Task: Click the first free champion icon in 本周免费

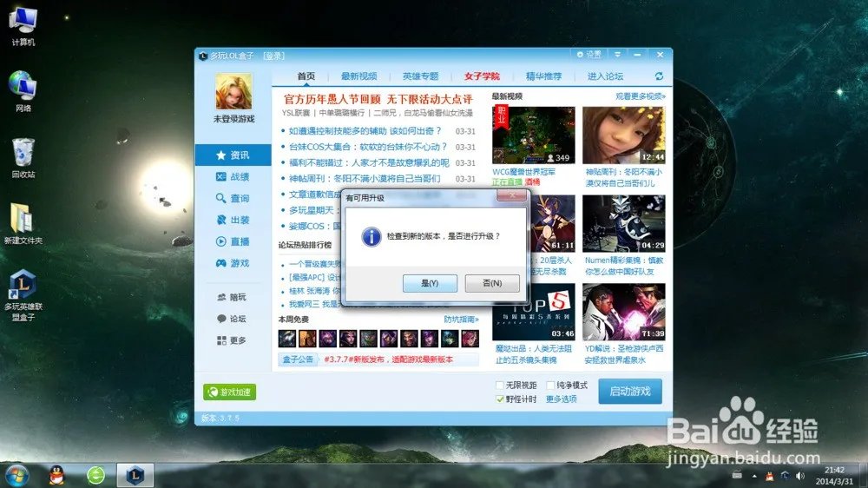Action: [286, 338]
